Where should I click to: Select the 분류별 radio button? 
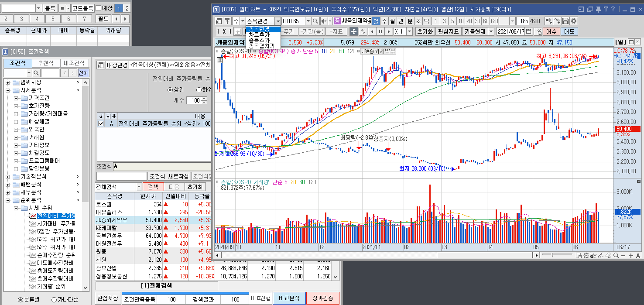pyautogui.click(x=21, y=299)
